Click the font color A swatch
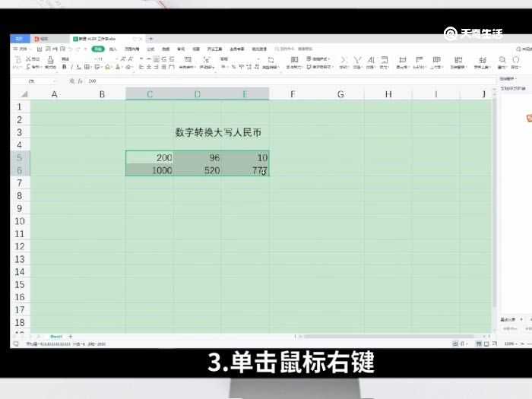The height and width of the screenshot is (399, 532). click(118, 67)
